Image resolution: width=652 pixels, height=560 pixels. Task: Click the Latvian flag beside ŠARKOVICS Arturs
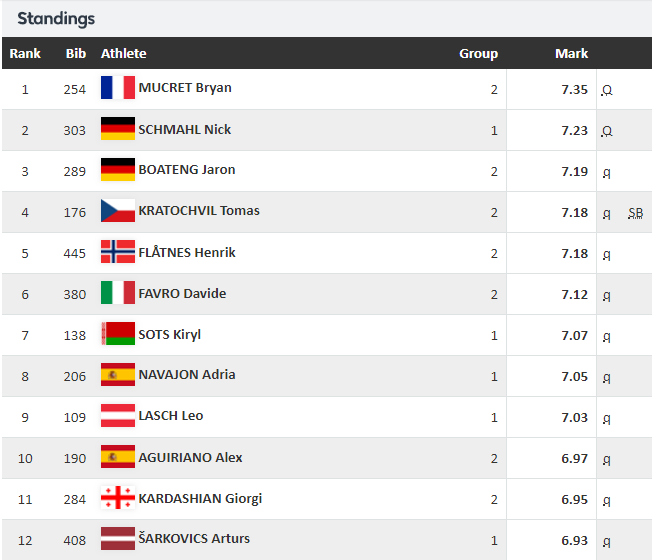click(118, 538)
